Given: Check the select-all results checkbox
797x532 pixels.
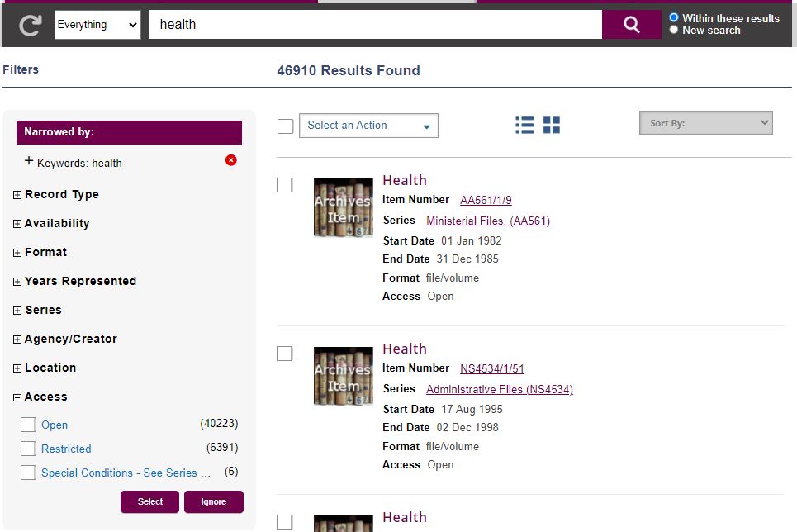Looking at the screenshot, I should 285,126.
